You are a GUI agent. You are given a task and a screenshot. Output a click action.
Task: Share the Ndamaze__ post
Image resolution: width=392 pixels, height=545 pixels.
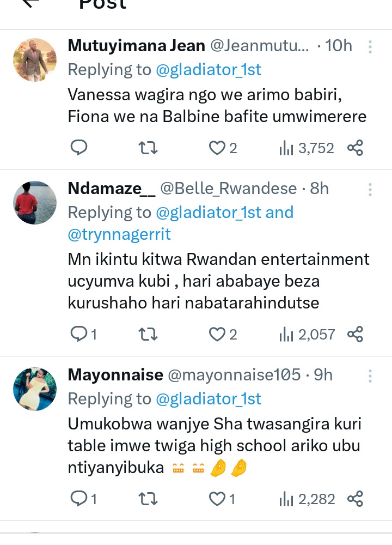(x=355, y=334)
